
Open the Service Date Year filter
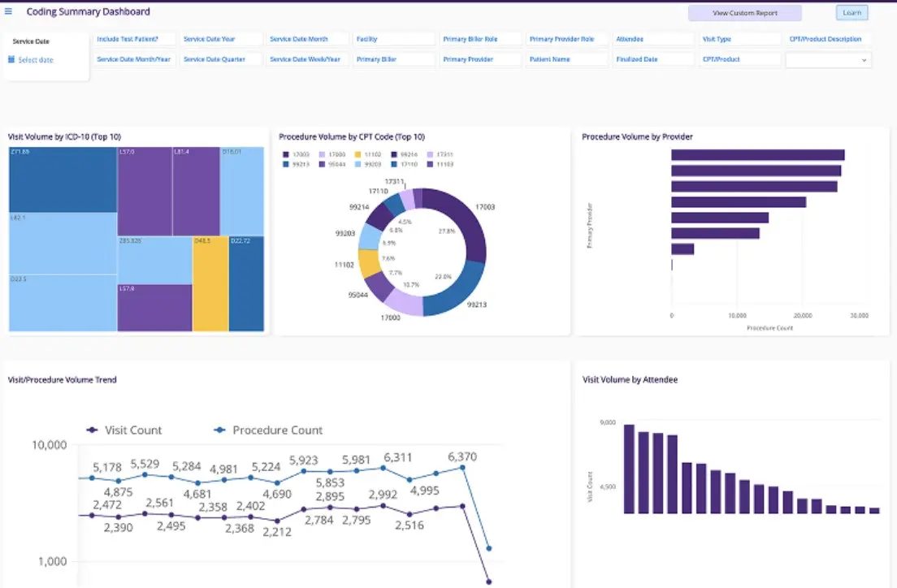220,38
